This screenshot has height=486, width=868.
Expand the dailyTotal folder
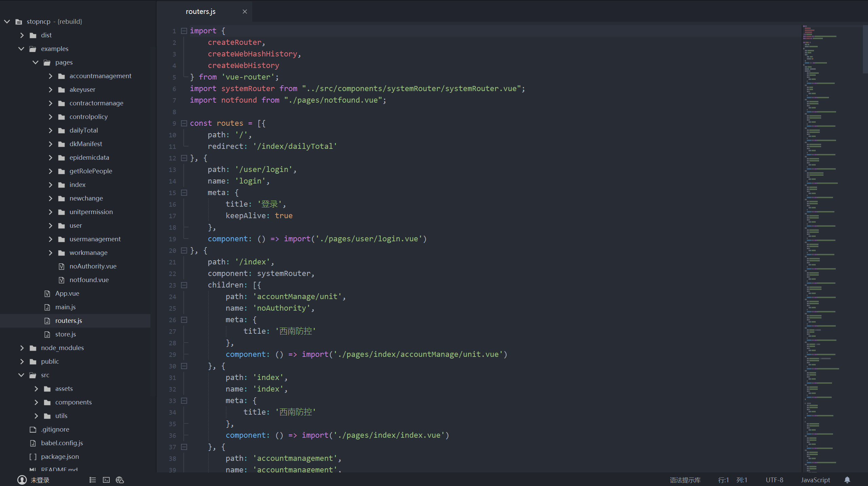click(x=50, y=131)
